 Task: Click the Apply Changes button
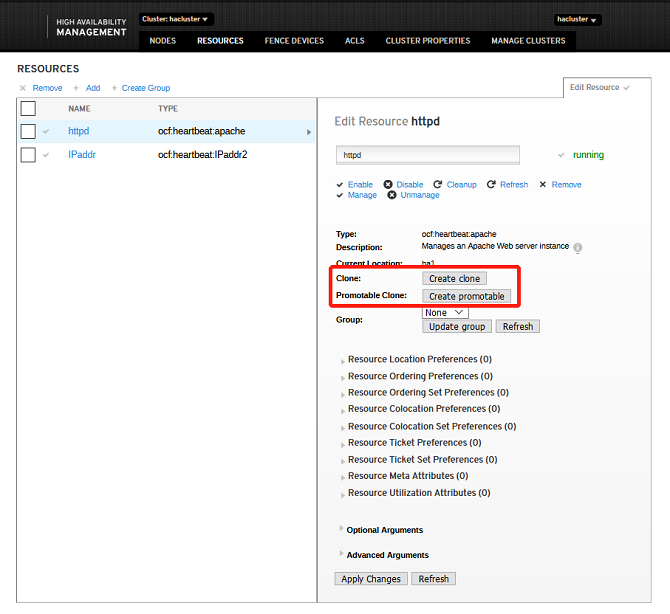click(x=371, y=579)
